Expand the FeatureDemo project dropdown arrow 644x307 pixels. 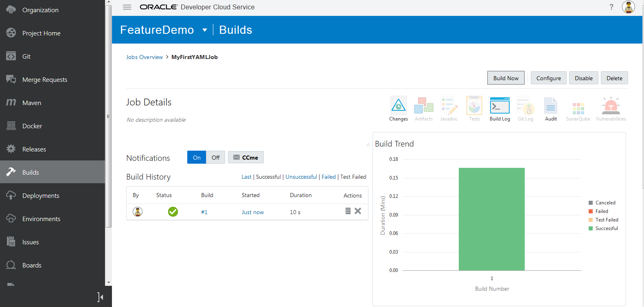click(x=205, y=30)
